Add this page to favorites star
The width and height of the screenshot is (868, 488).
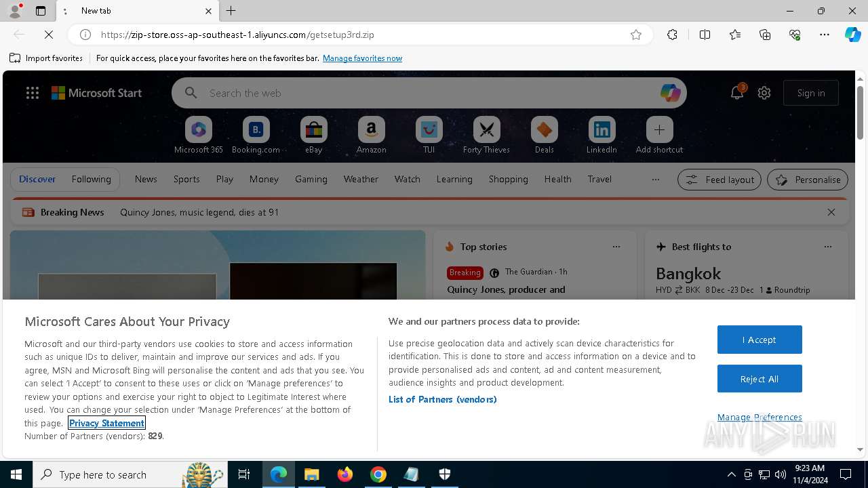(x=635, y=35)
